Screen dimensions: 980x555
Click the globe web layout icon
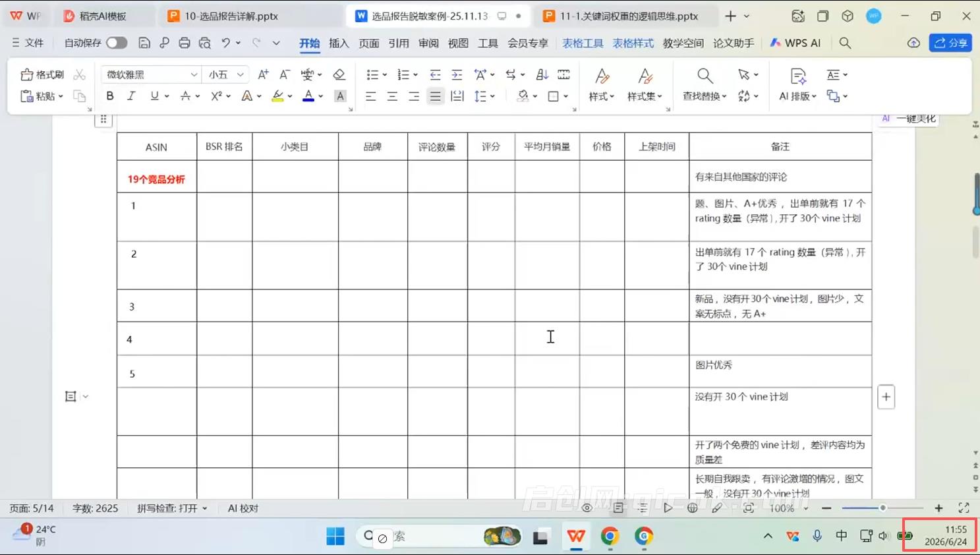(x=692, y=508)
